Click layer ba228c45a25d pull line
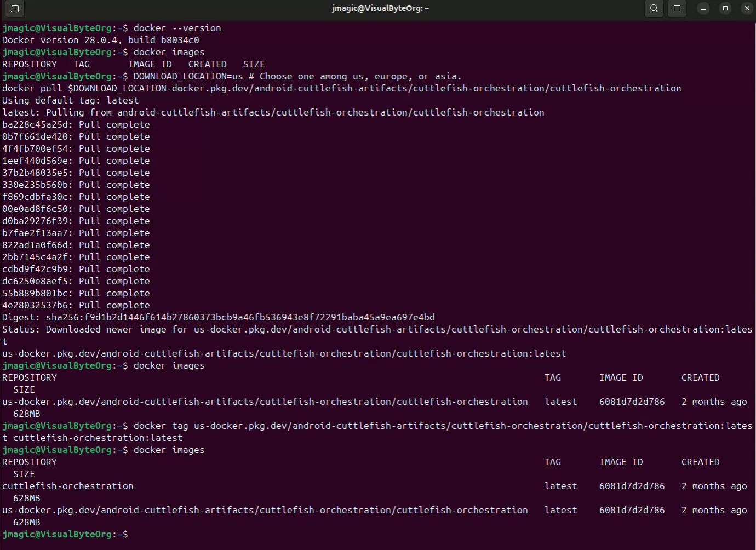Screen dimensions: 756x550 pos(76,124)
